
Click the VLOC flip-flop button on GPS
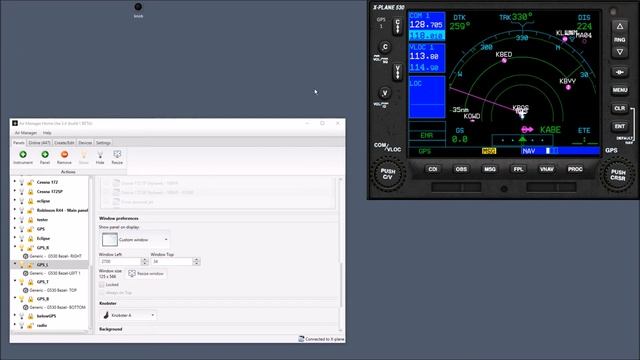tap(398, 72)
